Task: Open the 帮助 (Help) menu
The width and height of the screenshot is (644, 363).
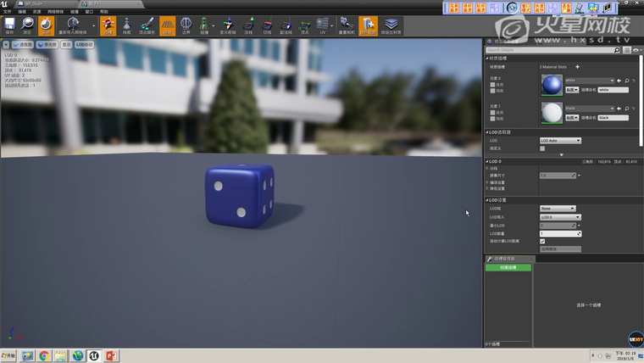Action: (x=104, y=12)
